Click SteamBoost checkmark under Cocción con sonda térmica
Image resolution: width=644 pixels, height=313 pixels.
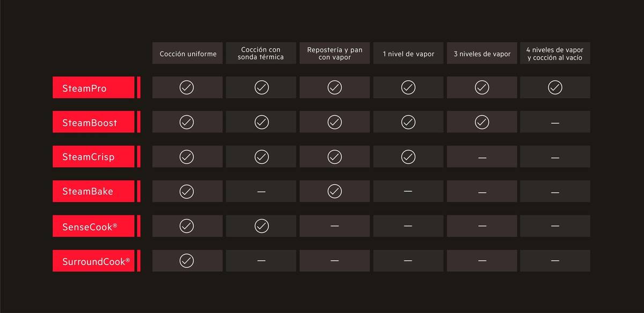pyautogui.click(x=261, y=122)
